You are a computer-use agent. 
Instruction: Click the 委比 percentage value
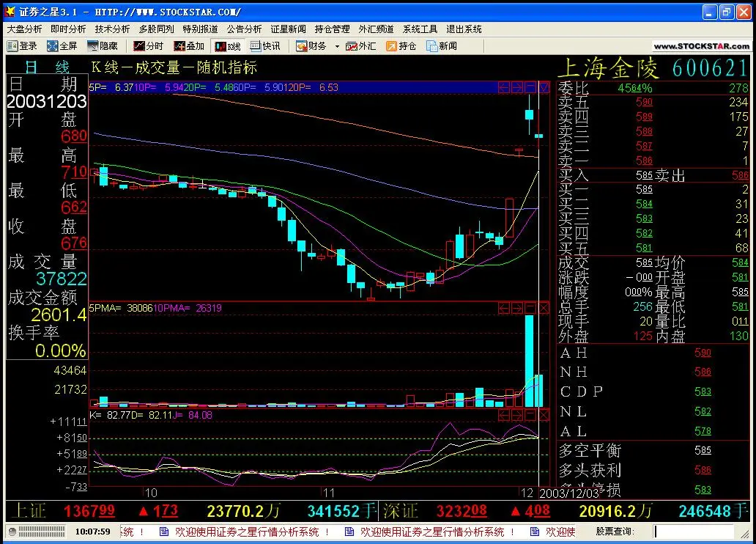point(635,88)
